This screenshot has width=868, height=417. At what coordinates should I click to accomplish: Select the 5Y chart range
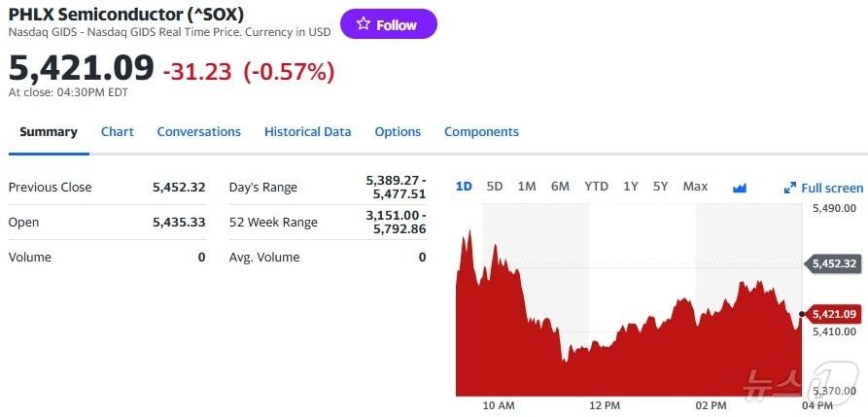click(x=660, y=186)
